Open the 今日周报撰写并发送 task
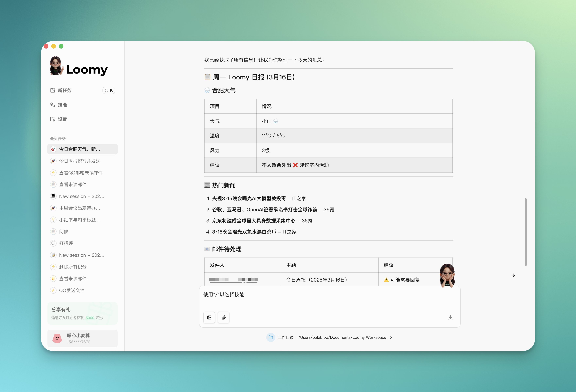576x392 pixels. pyautogui.click(x=80, y=161)
